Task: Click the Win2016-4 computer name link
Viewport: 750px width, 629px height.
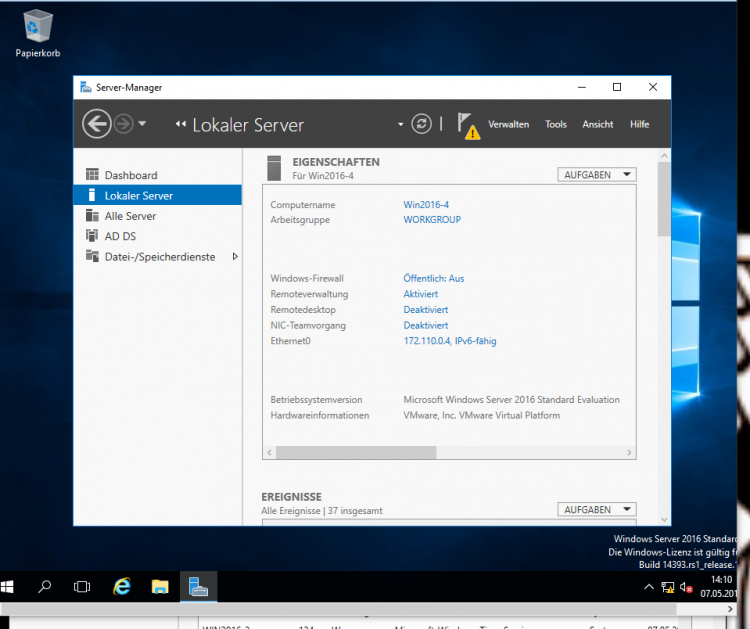Action: coord(426,204)
